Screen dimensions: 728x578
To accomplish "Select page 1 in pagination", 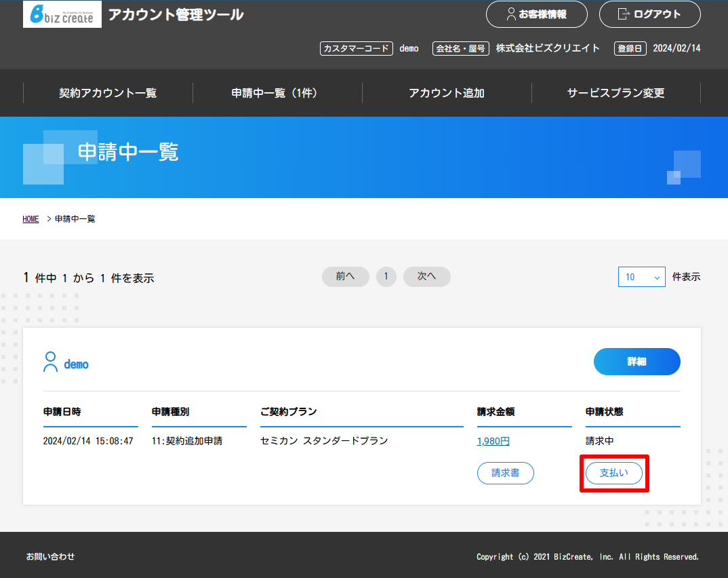I will pyautogui.click(x=386, y=277).
